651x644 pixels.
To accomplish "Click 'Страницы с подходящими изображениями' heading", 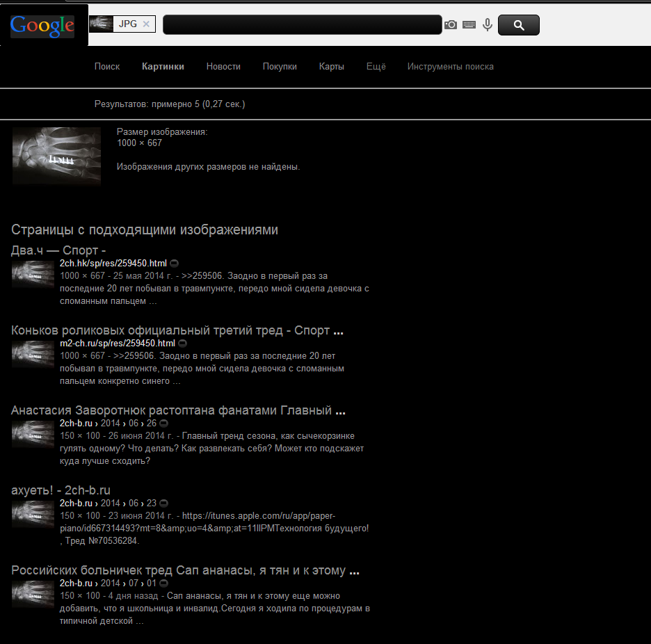I will click(x=145, y=230).
